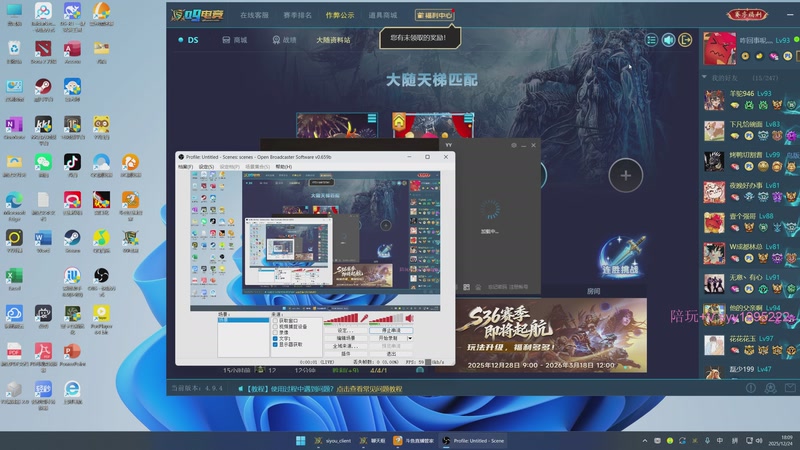This screenshot has width=800, height=450.
Task: Open the 大随资料站 tab
Action: (x=333, y=40)
